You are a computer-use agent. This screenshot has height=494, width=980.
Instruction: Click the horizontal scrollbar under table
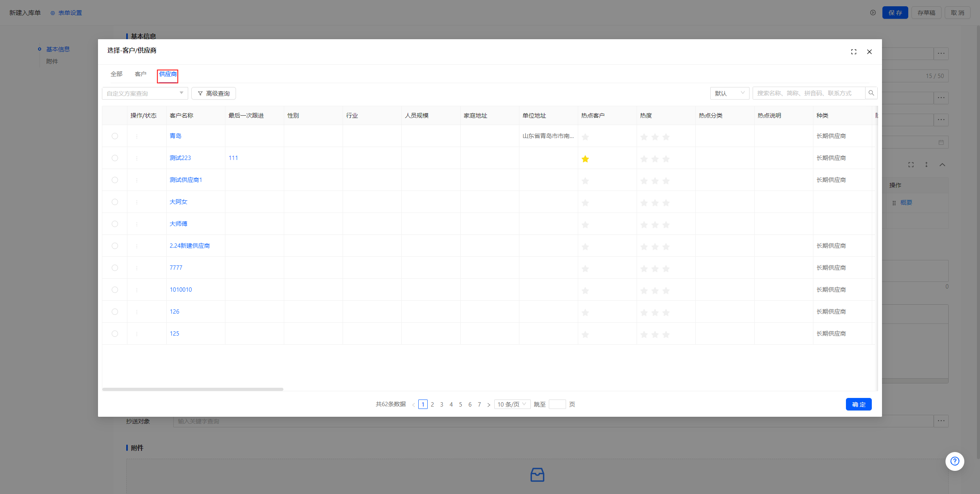(192, 389)
